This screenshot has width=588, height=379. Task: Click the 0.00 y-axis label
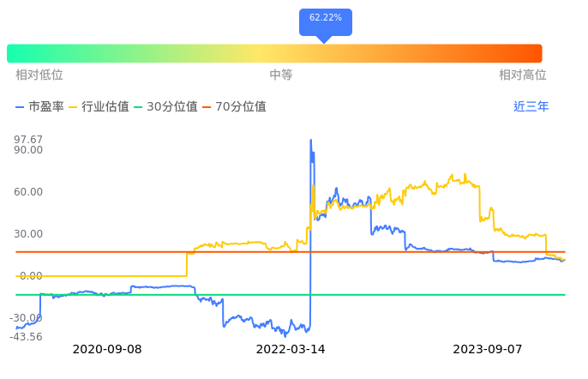[29, 276]
